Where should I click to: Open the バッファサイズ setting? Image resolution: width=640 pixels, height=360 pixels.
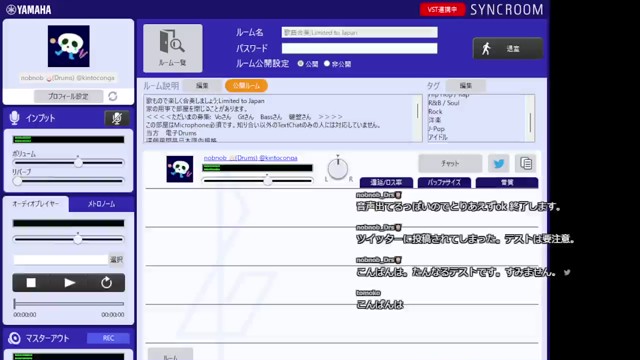tap(444, 182)
